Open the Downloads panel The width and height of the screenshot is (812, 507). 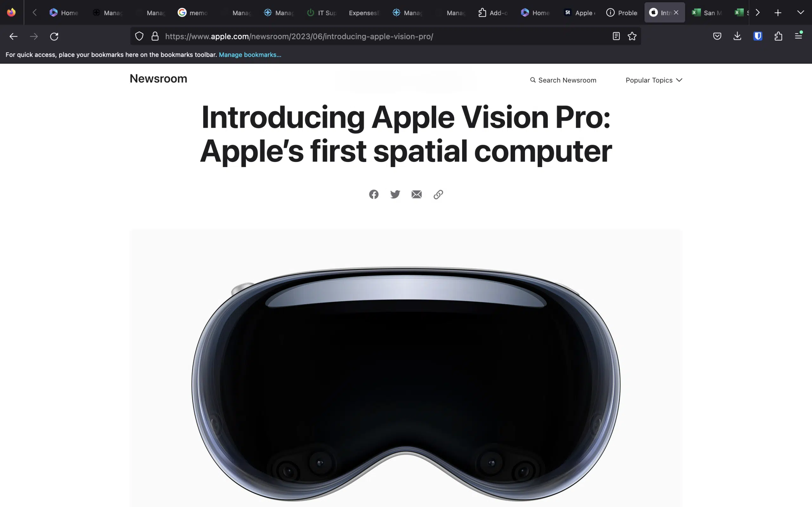pos(737,36)
